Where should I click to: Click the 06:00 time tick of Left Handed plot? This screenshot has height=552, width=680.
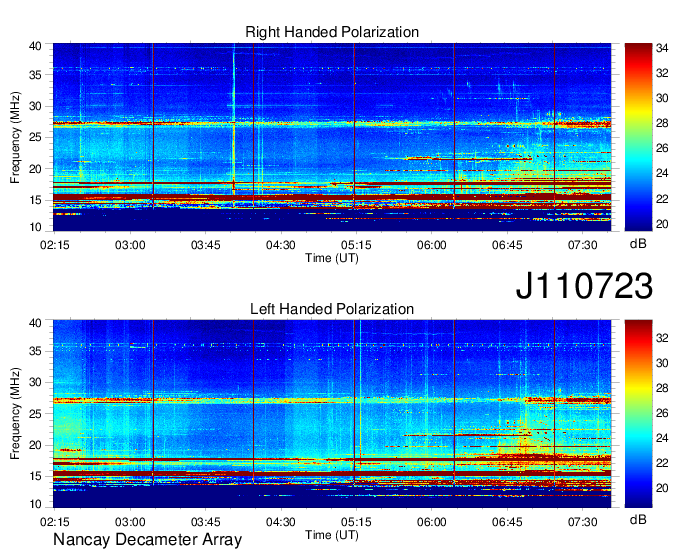[x=432, y=522]
